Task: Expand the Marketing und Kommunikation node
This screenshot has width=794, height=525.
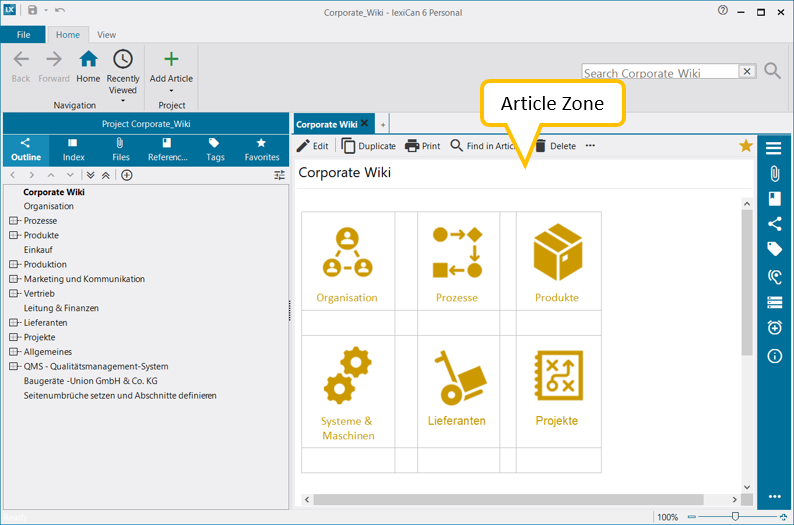Action: (x=14, y=279)
